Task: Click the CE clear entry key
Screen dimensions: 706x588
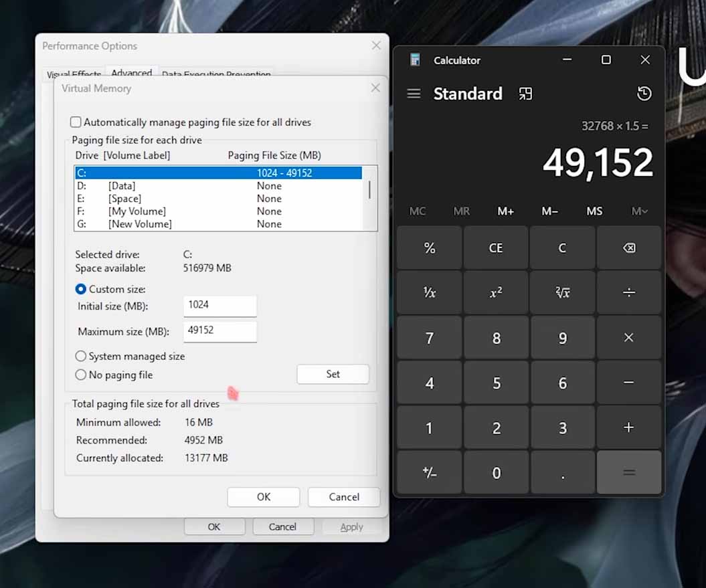Action: click(496, 248)
